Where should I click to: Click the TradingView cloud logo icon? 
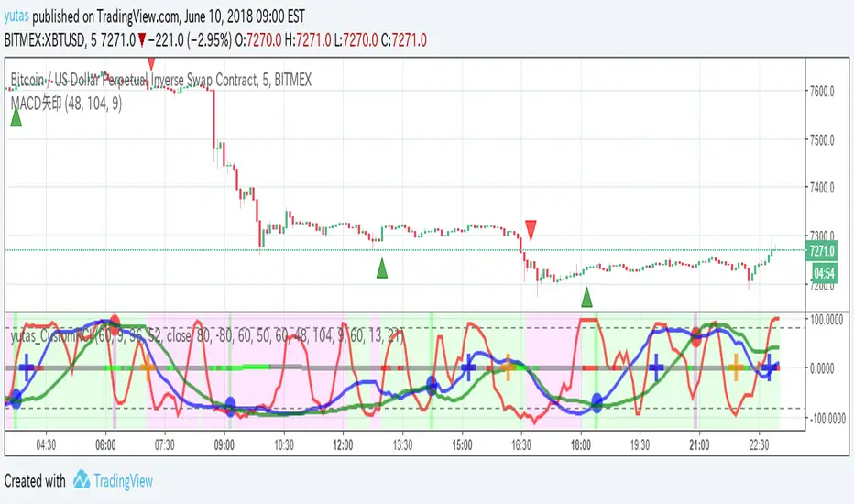pos(82,480)
